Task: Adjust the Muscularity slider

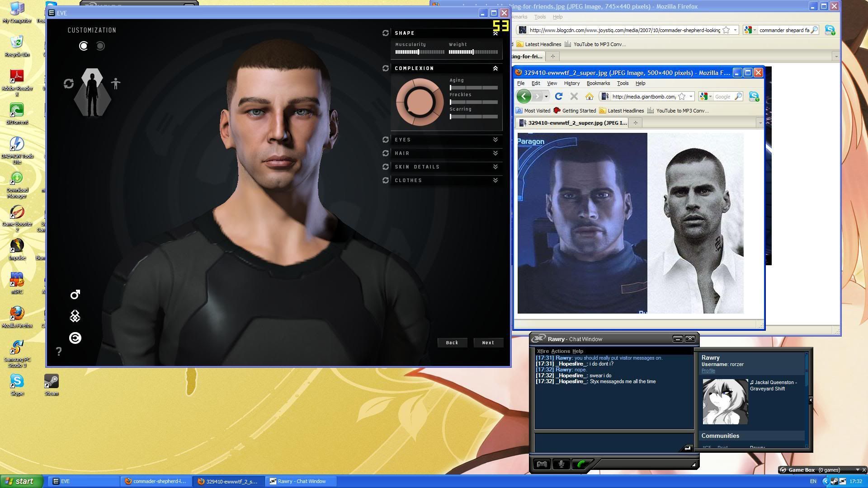Action: 418,52
